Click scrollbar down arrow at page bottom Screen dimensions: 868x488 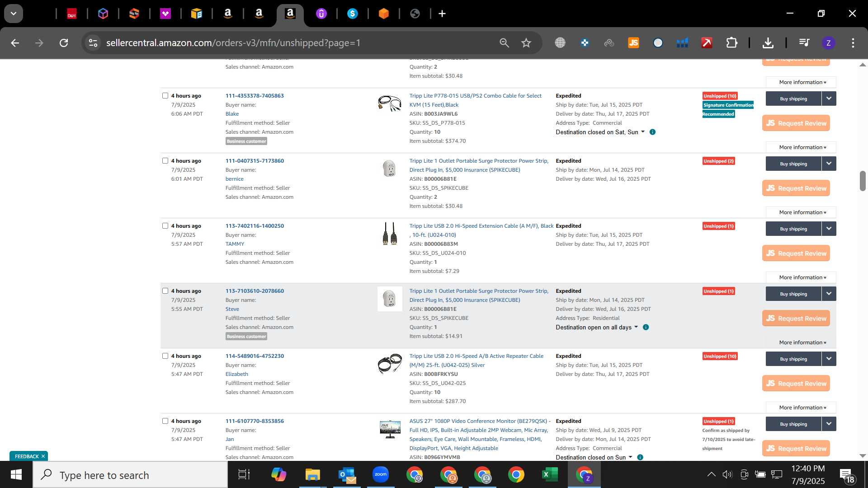tap(863, 455)
